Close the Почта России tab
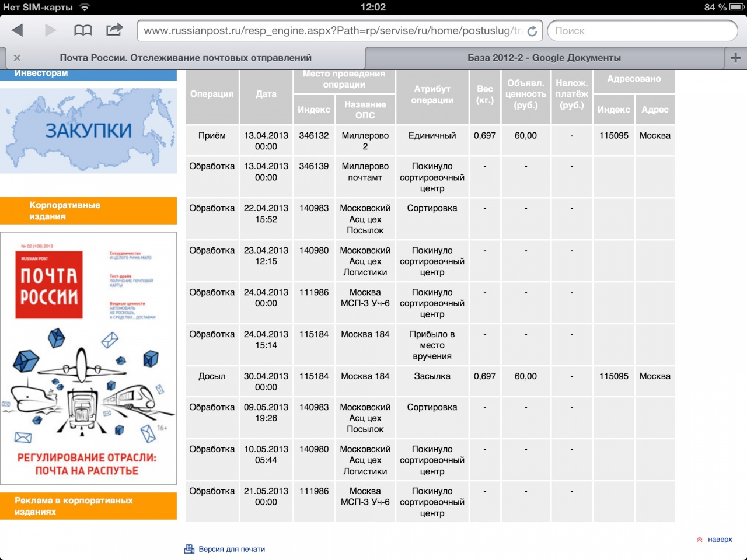 17,58
